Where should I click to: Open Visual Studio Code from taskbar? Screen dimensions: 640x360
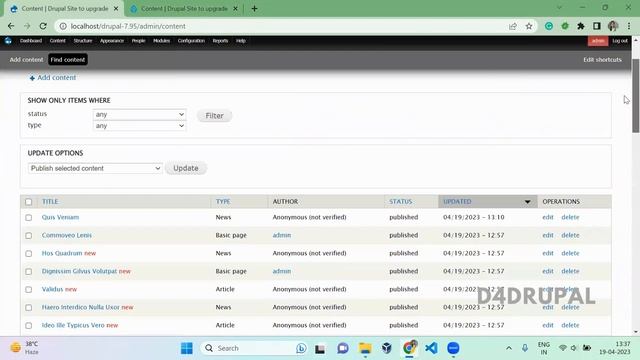pos(431,348)
